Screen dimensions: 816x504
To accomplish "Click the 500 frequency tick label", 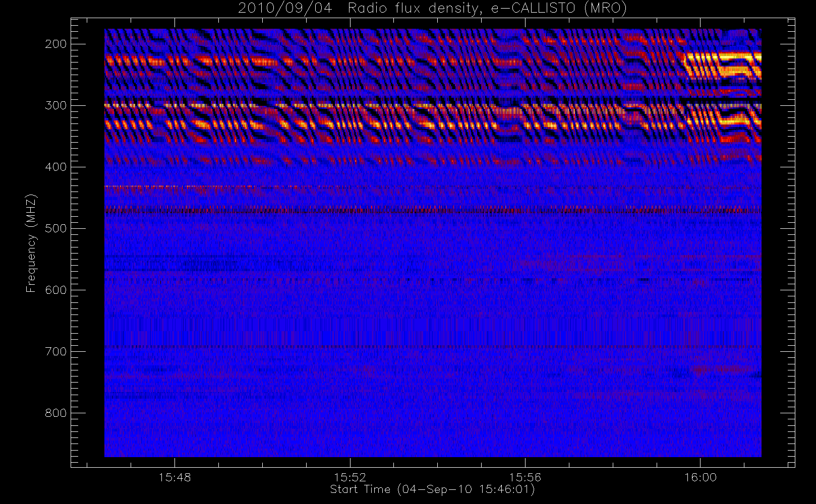I will coord(56,228).
